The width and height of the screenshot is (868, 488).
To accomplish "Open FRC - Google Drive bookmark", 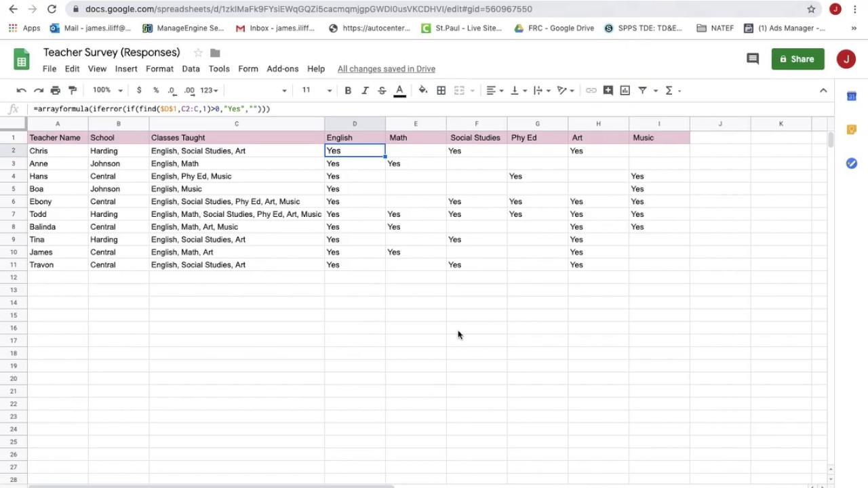I will [554, 28].
